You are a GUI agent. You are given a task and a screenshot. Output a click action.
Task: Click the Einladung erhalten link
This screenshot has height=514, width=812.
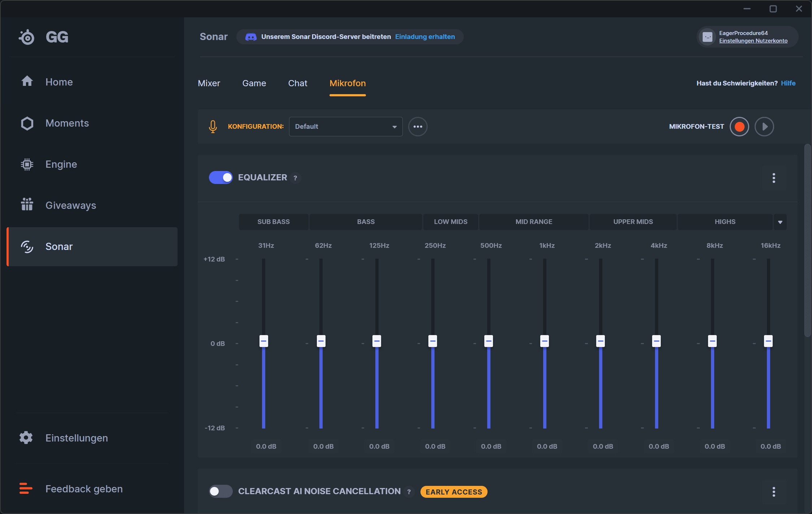(x=425, y=37)
